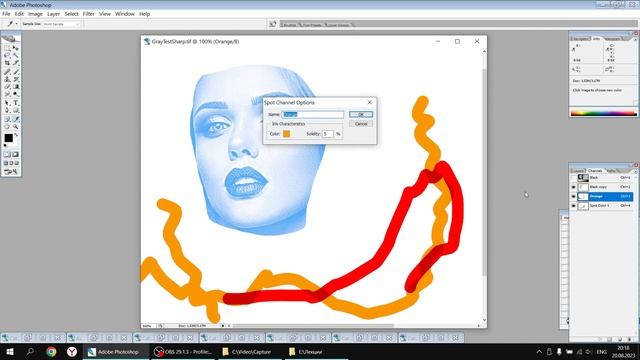This screenshot has width=640, height=360.
Task: Hide the Black copy channel
Action: click(573, 187)
